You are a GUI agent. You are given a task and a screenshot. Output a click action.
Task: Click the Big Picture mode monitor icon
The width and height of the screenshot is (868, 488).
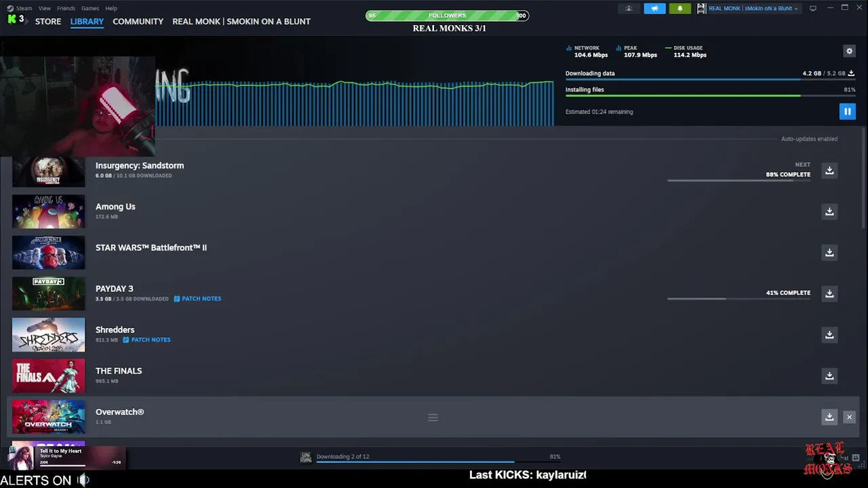pos(812,8)
